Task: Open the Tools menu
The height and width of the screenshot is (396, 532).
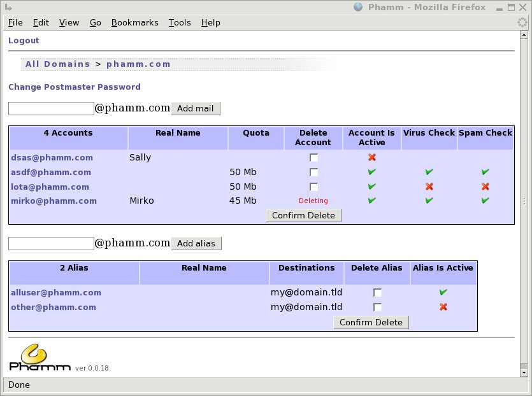Action: pyautogui.click(x=180, y=22)
